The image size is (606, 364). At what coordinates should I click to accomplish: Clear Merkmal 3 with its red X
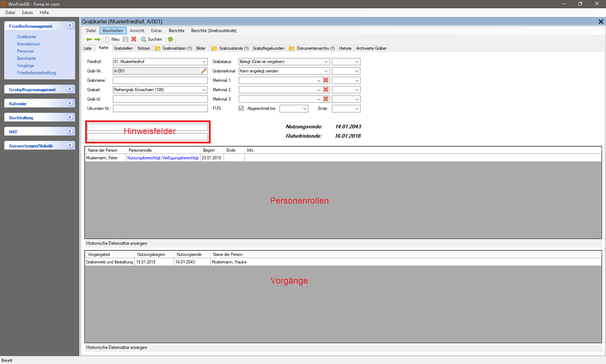pos(326,99)
